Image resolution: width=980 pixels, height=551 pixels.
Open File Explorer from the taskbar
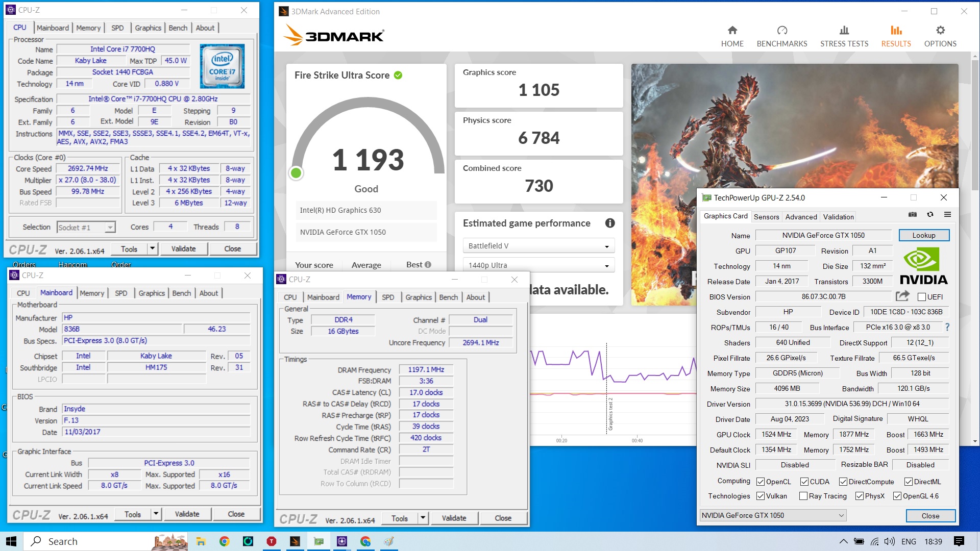[201, 541]
